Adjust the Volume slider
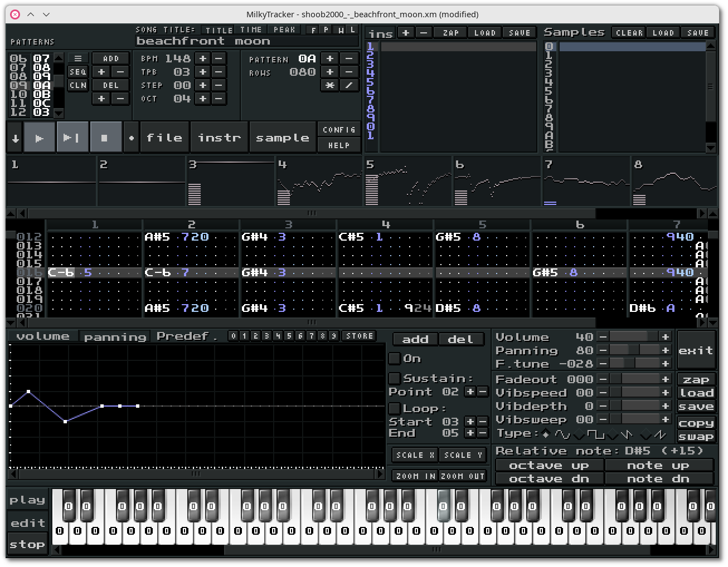This screenshot has width=728, height=567. (x=634, y=337)
